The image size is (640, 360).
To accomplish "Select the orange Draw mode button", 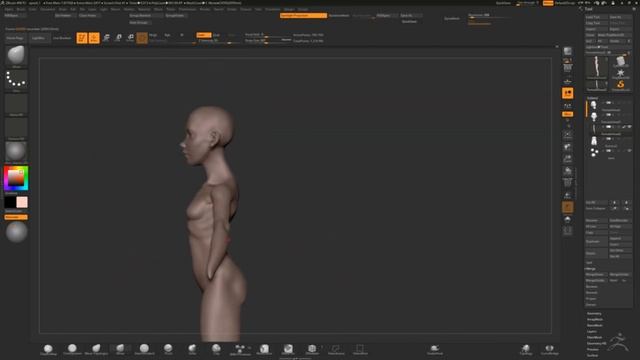I will [94, 38].
